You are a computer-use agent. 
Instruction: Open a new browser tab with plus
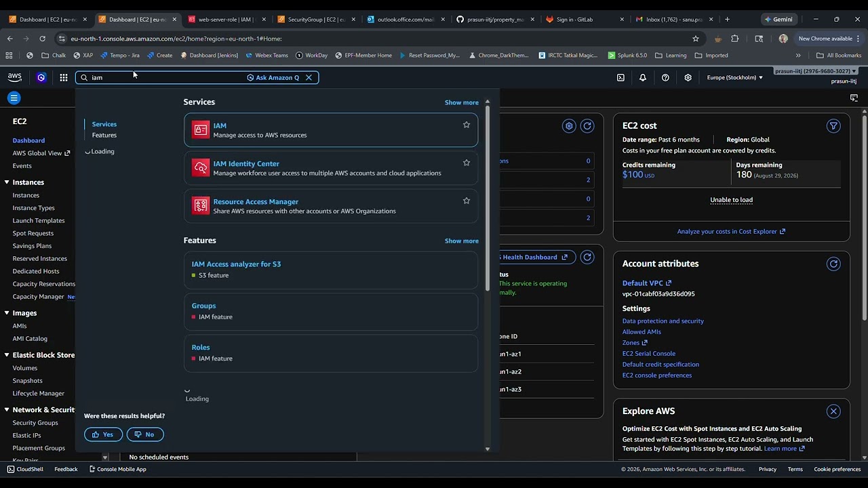[727, 20]
